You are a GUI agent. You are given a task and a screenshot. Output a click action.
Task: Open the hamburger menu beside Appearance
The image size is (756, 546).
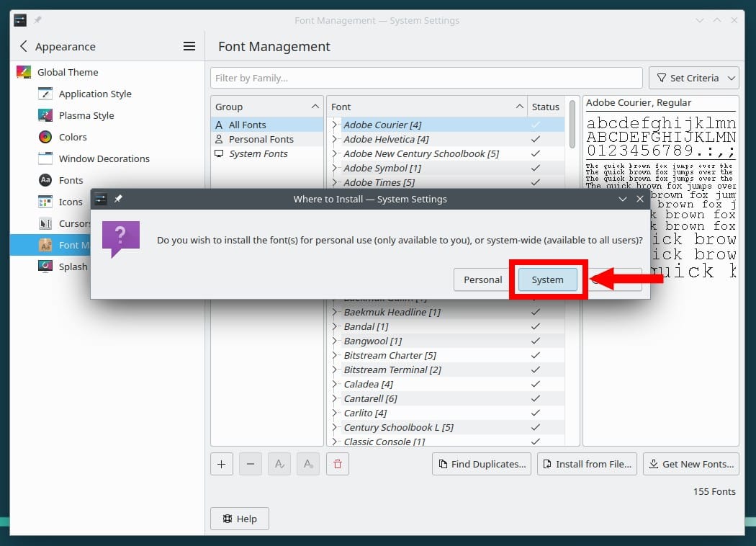click(189, 46)
